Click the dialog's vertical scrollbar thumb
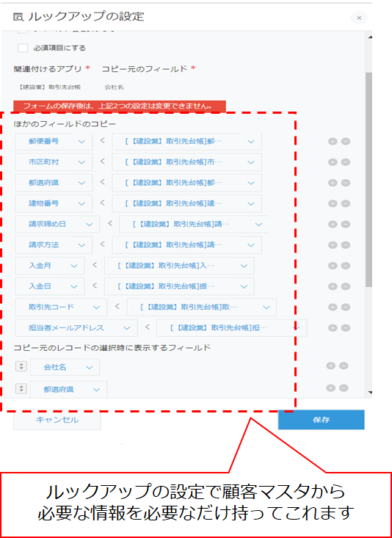This screenshot has width=392, height=538. (x=369, y=180)
